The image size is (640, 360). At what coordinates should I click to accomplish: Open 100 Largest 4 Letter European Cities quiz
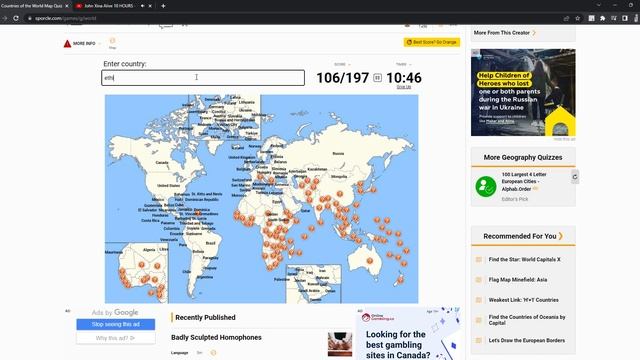524,182
